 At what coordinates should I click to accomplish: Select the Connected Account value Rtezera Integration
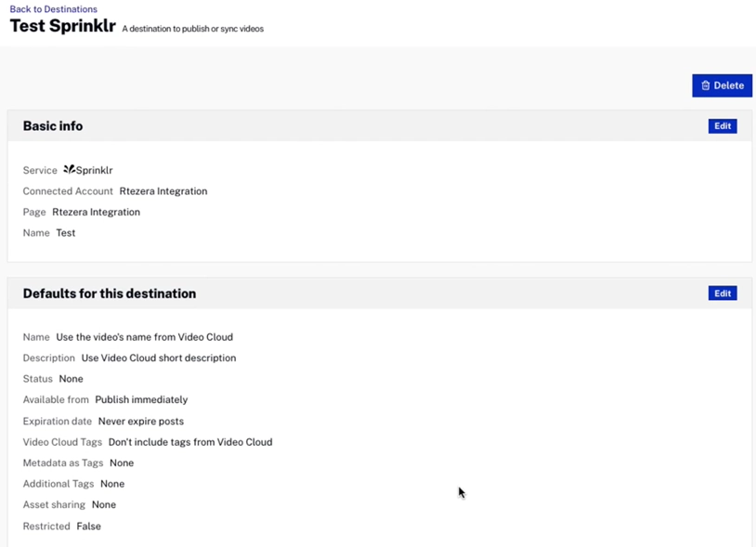pos(163,190)
